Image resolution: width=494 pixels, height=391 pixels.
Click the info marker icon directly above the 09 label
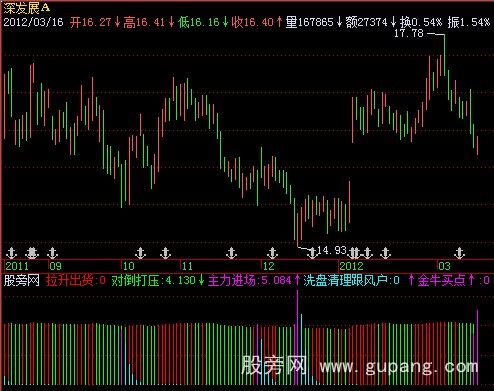pos(52,253)
